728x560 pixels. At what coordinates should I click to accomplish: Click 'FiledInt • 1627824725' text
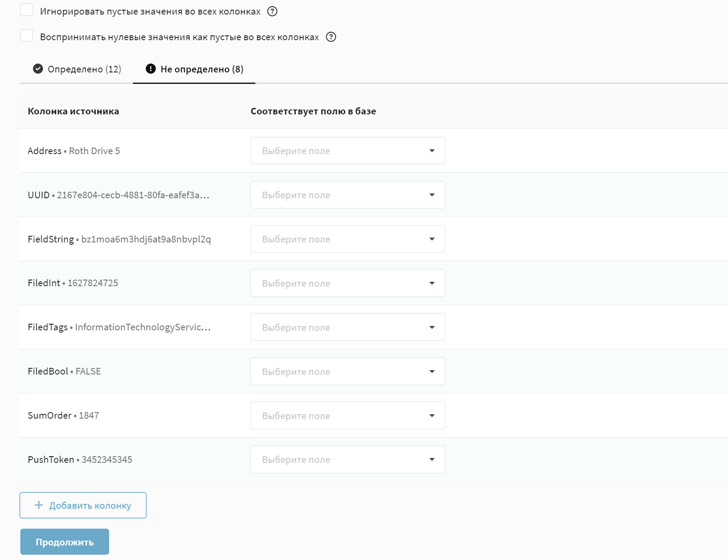click(x=73, y=283)
